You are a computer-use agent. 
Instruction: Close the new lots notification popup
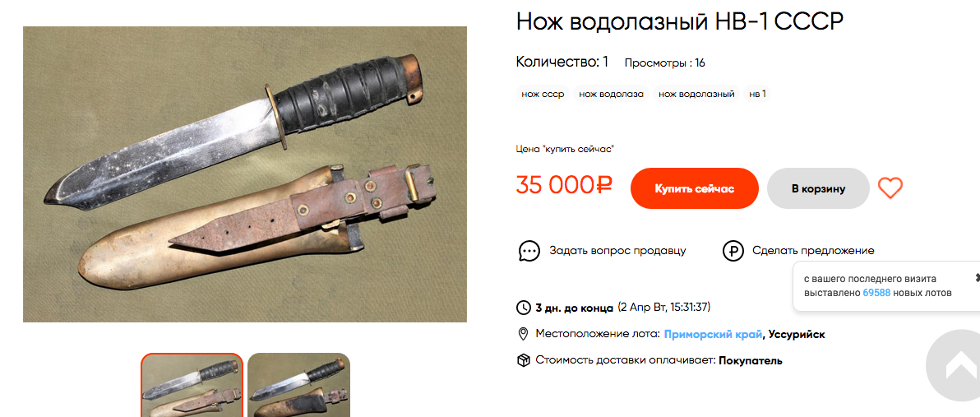(x=977, y=277)
